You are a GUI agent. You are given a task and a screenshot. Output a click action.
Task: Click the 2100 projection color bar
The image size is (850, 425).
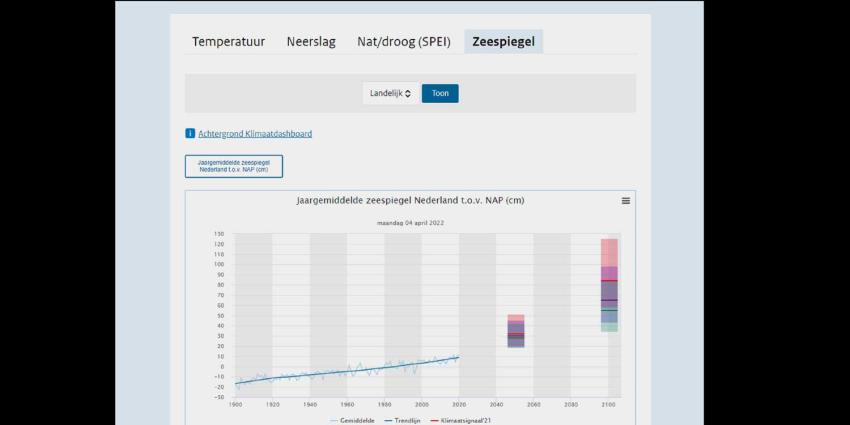609,285
